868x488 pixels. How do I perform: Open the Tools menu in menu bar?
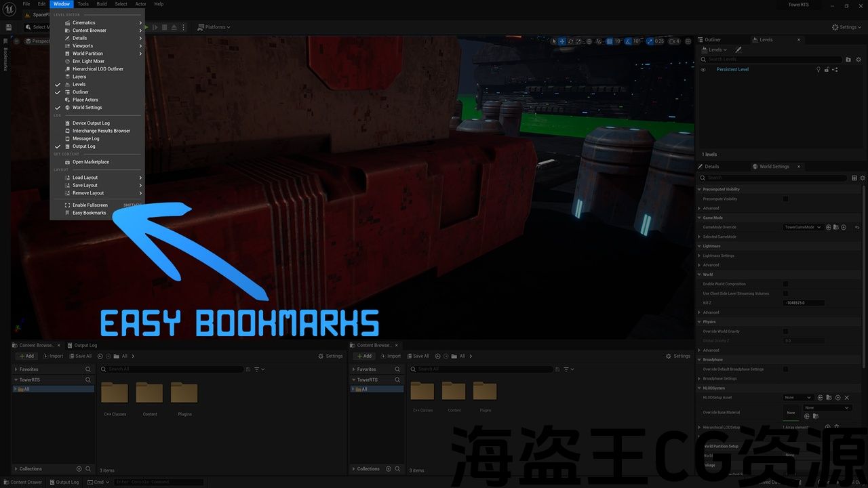click(x=83, y=4)
